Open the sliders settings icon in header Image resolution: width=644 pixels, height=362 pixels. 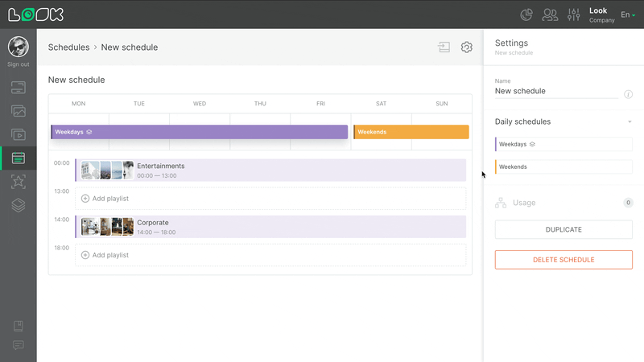coord(573,14)
